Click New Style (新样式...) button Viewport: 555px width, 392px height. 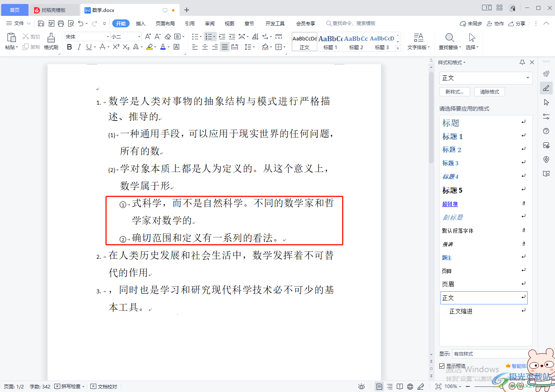click(x=455, y=92)
